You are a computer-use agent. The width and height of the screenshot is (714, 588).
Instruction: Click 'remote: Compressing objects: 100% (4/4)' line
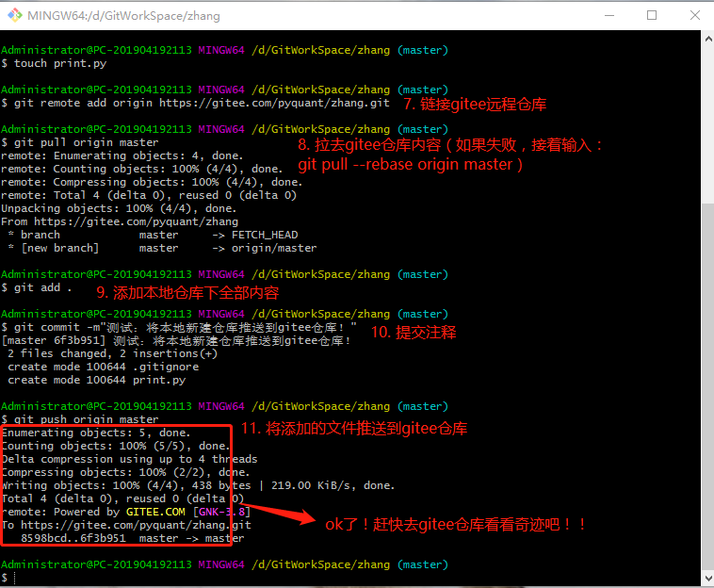click(x=152, y=182)
